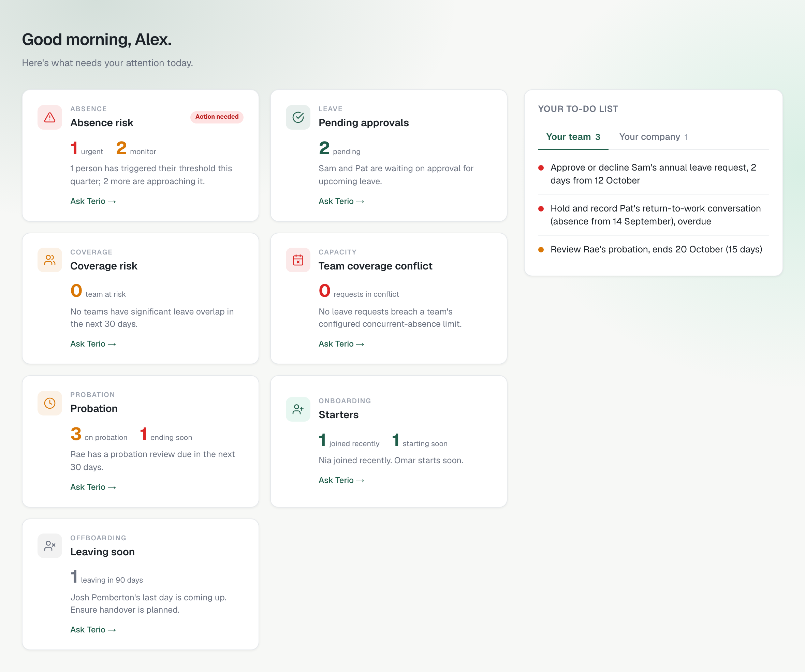
Task: Select the to-do to review Rae's probation
Action: (x=653, y=250)
